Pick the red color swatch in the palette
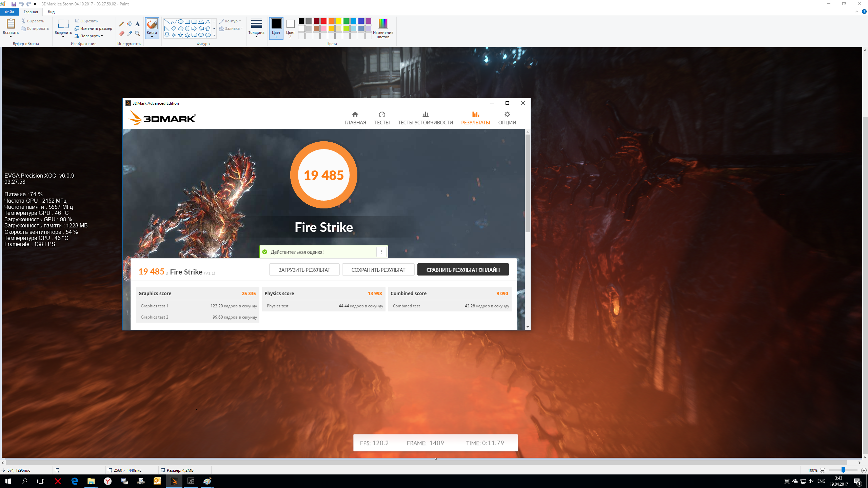 (324, 21)
